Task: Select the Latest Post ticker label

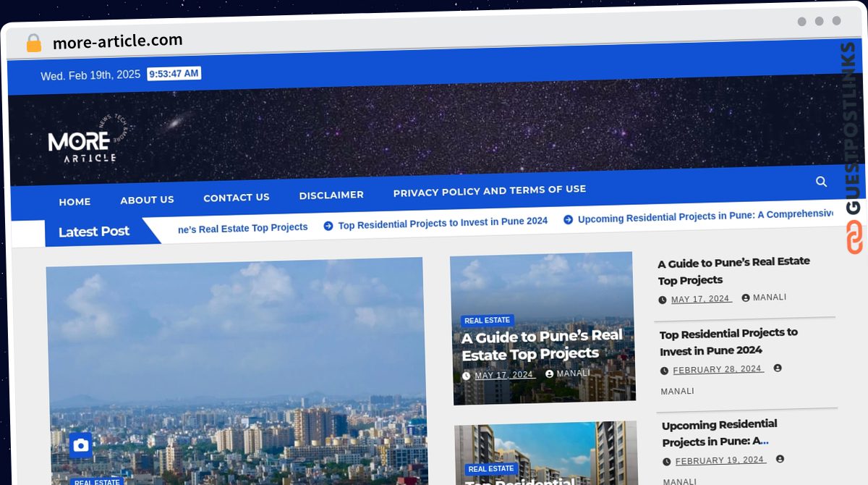Action: click(x=94, y=232)
